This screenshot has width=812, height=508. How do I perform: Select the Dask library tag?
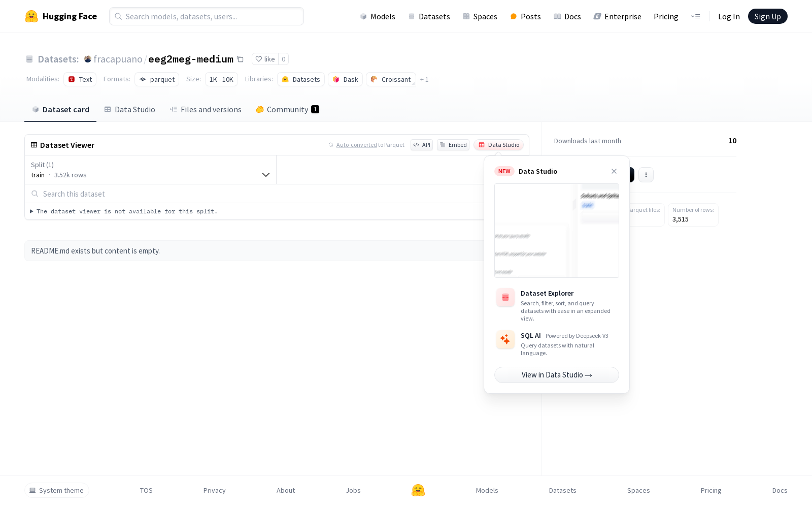(346, 79)
